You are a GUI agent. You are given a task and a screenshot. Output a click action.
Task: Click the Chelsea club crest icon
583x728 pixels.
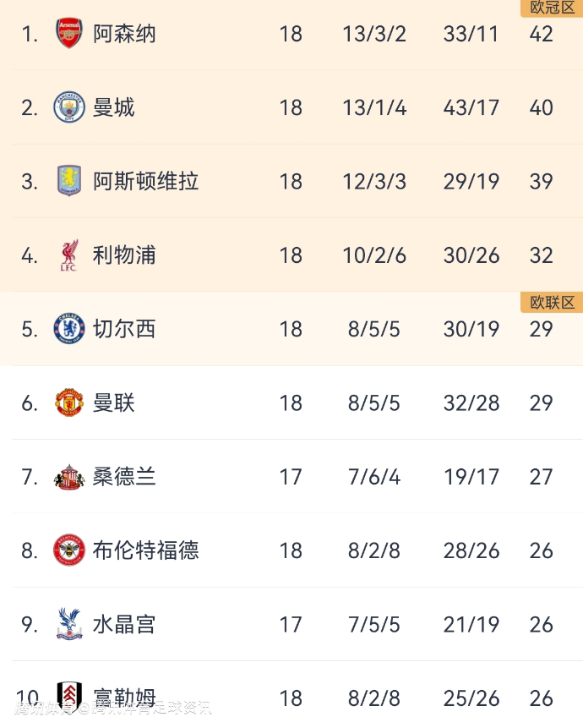tap(69, 329)
